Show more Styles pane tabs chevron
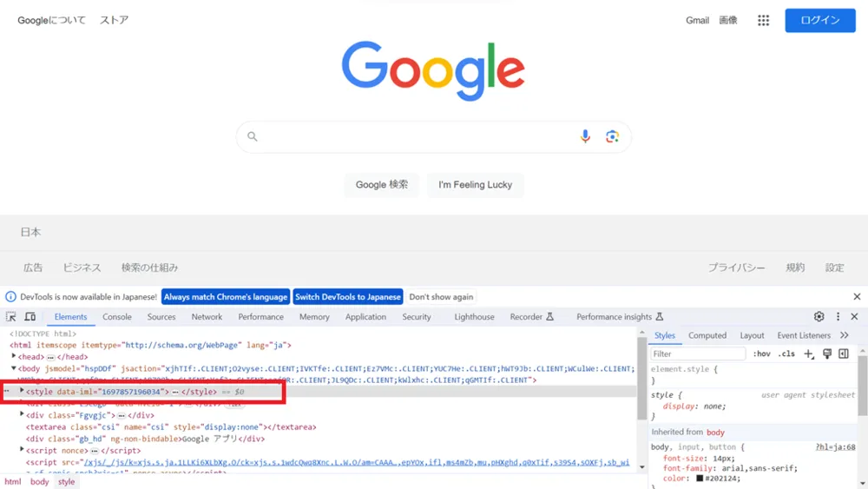 [845, 335]
